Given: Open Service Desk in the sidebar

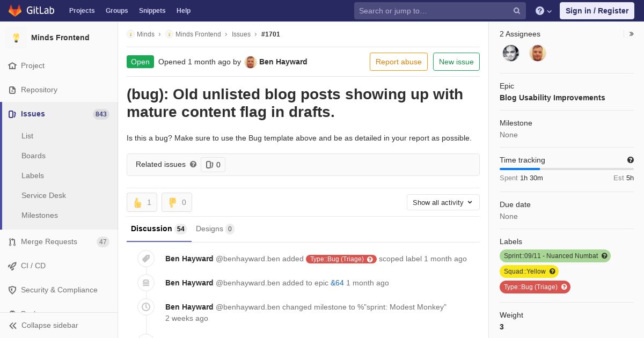Looking at the screenshot, I should 43,195.
